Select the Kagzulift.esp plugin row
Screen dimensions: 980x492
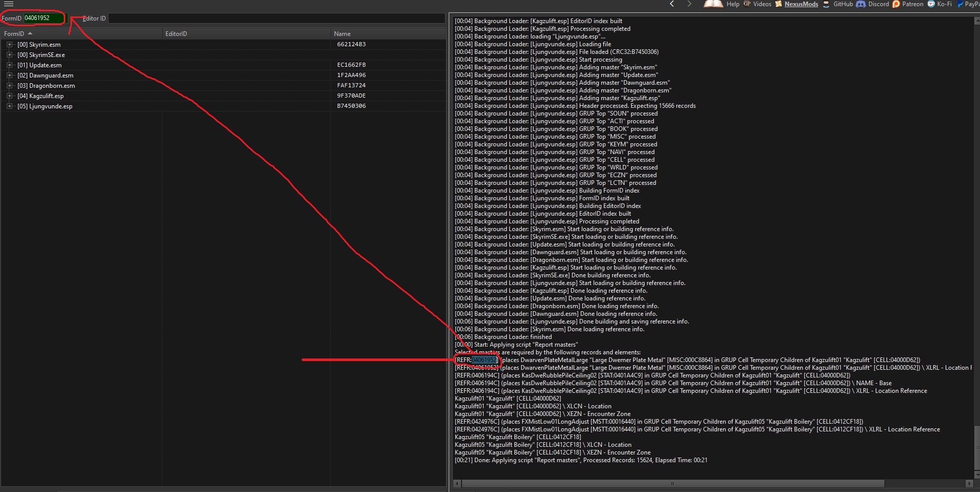tap(223, 96)
